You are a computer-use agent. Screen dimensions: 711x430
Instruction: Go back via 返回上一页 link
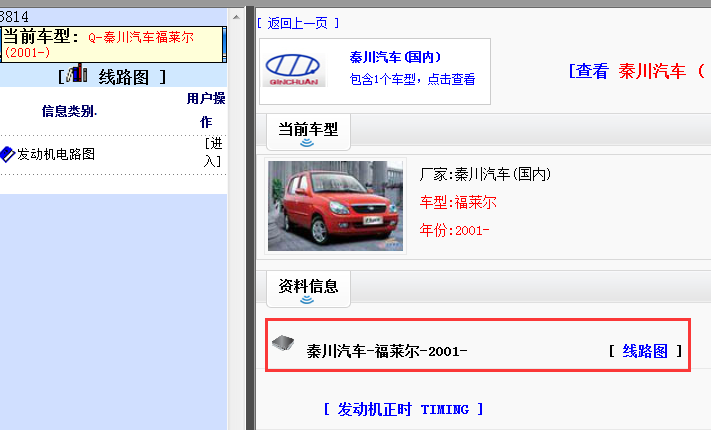pos(297,23)
